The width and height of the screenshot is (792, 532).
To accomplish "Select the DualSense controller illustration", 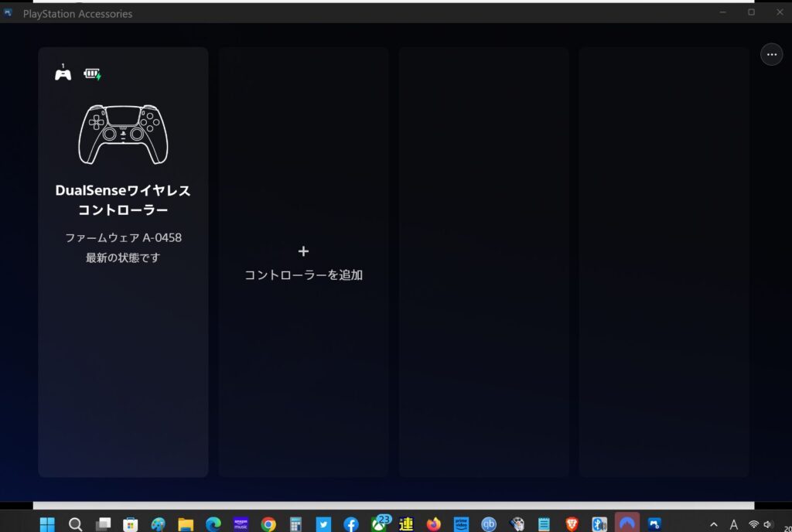I will (x=123, y=135).
